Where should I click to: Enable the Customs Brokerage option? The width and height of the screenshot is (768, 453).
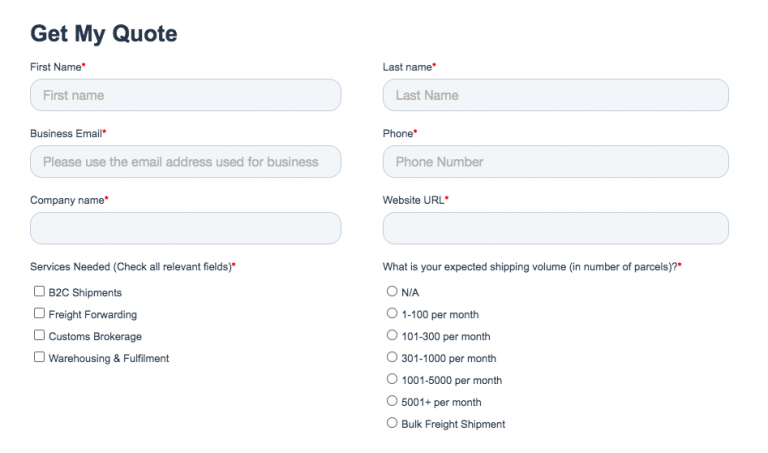[x=39, y=336]
